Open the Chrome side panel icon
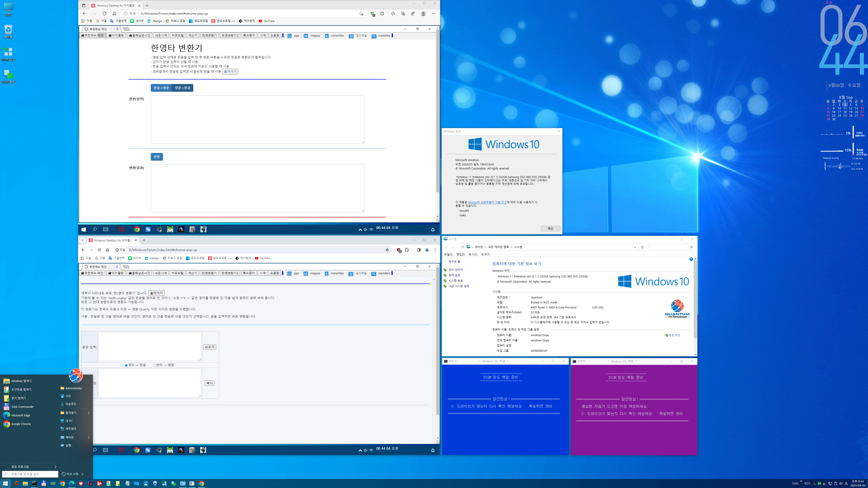 pos(418,250)
